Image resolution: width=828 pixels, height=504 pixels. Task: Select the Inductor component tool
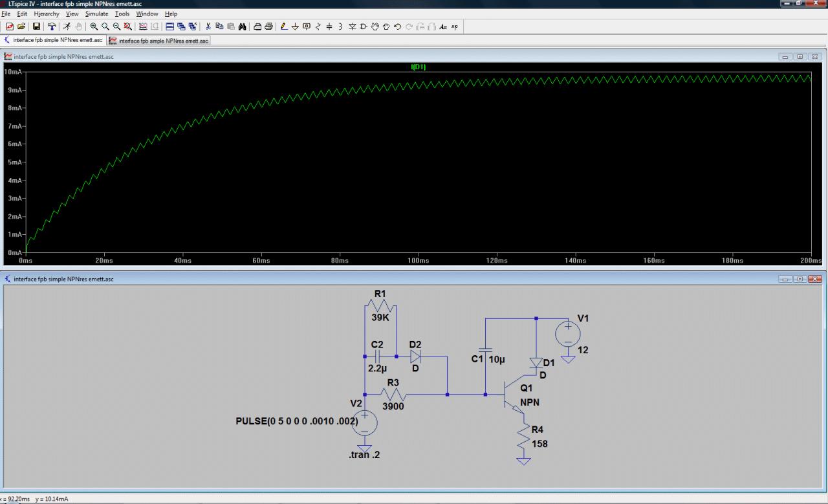coord(340,27)
